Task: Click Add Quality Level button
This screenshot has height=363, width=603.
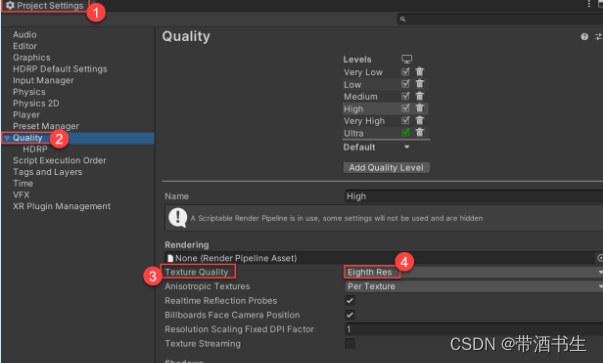Action: [x=386, y=168]
